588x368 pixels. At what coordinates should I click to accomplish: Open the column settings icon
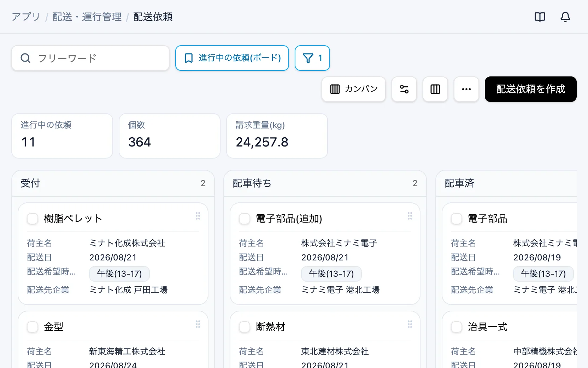click(x=435, y=89)
